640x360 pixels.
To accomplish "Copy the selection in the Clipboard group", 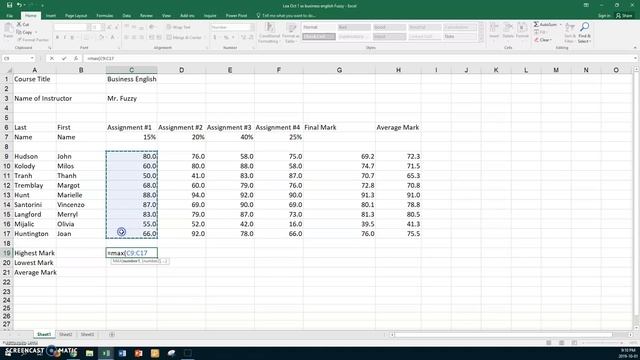I will pyautogui.click(x=24, y=32).
